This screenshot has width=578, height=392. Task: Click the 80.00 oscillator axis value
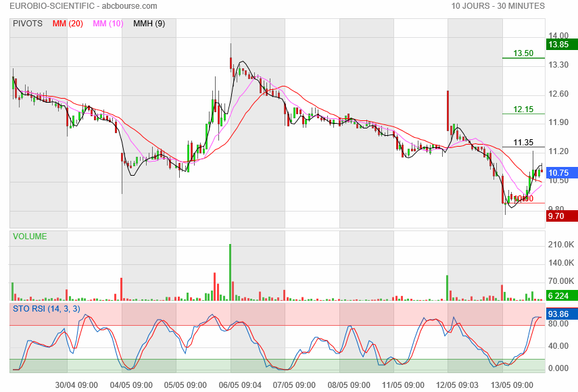tap(558, 324)
